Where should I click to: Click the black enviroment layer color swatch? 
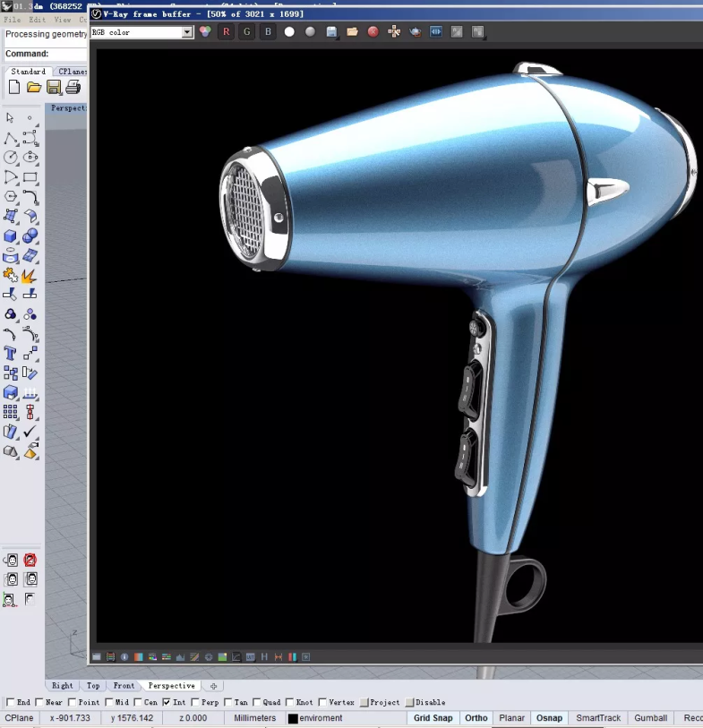[293, 718]
